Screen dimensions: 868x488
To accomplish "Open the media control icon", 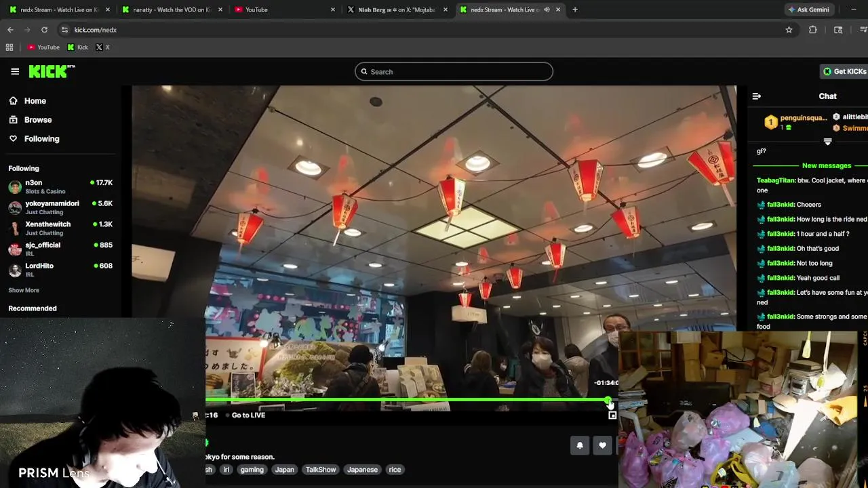I will (x=863, y=30).
